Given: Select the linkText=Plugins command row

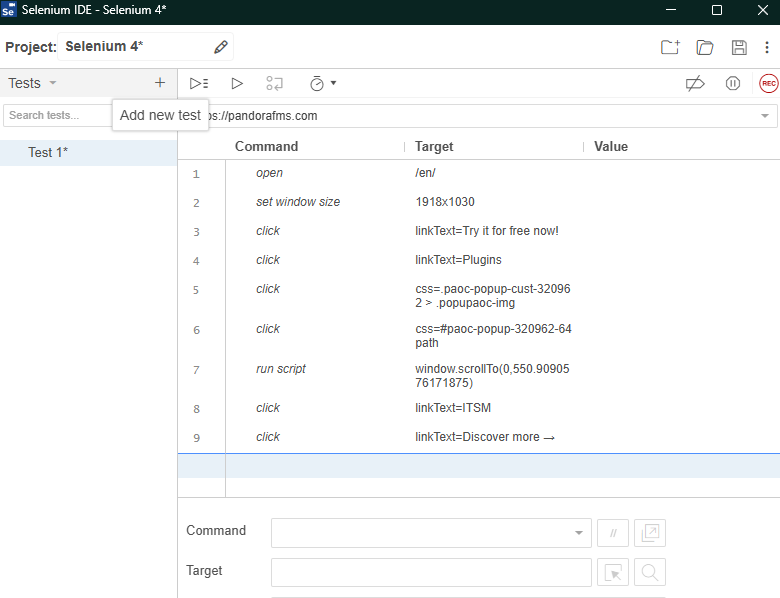Looking at the screenshot, I should (479, 260).
